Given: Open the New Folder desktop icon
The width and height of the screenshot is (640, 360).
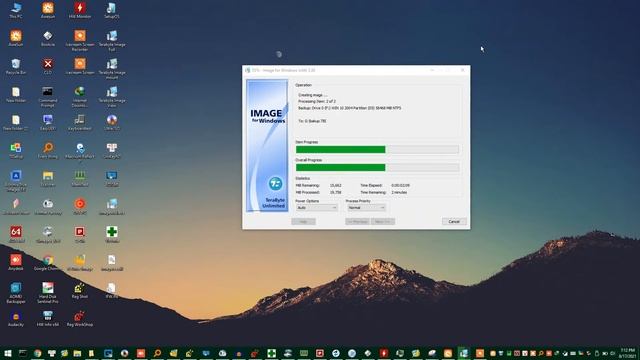Looking at the screenshot, I should pos(16,95).
